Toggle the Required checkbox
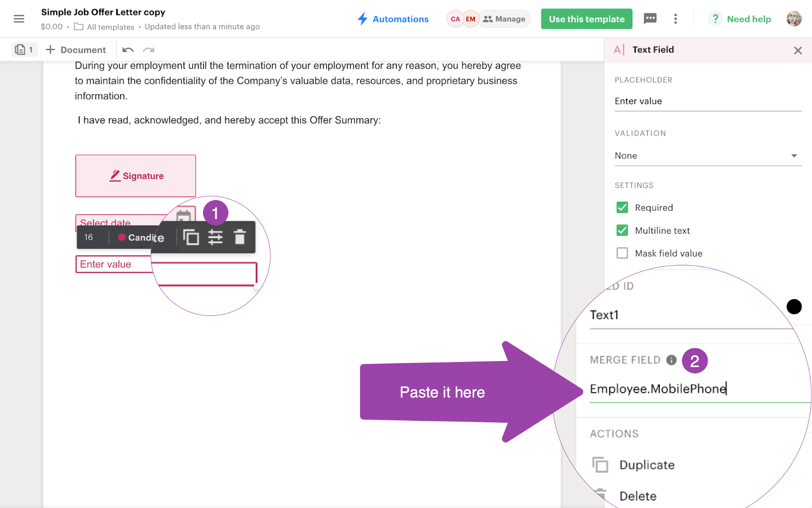The image size is (812, 508). (622, 207)
